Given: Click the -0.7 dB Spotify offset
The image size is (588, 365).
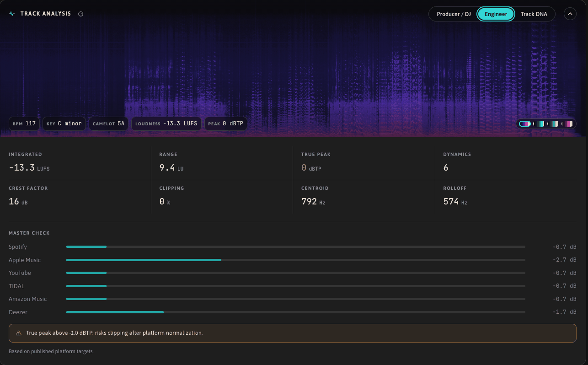Looking at the screenshot, I should point(564,247).
